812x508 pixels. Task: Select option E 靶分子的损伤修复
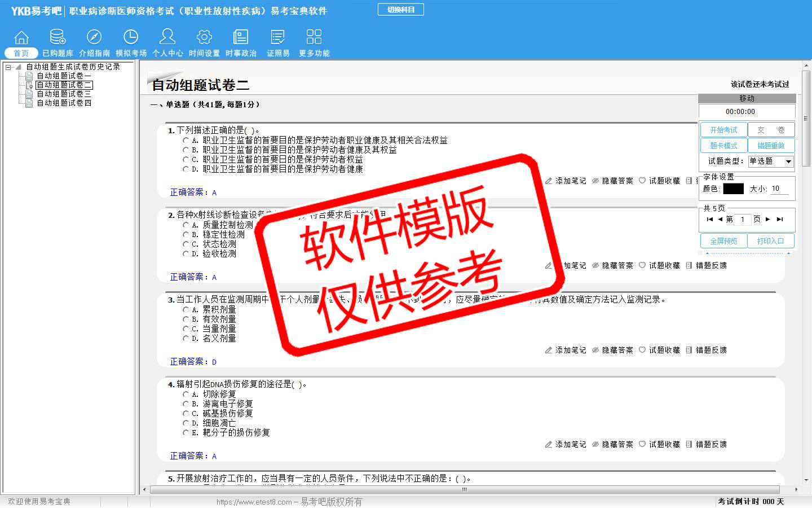point(186,432)
